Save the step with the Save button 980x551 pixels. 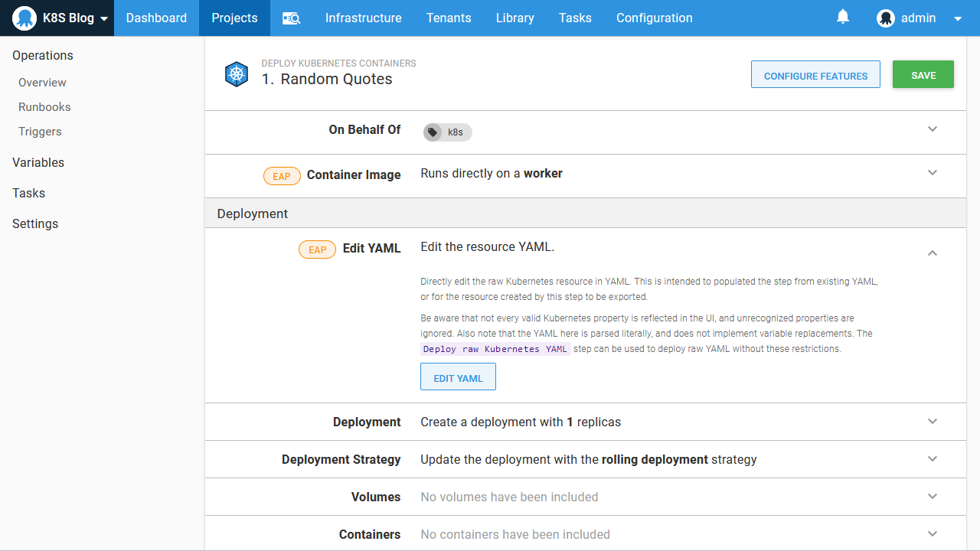point(923,75)
